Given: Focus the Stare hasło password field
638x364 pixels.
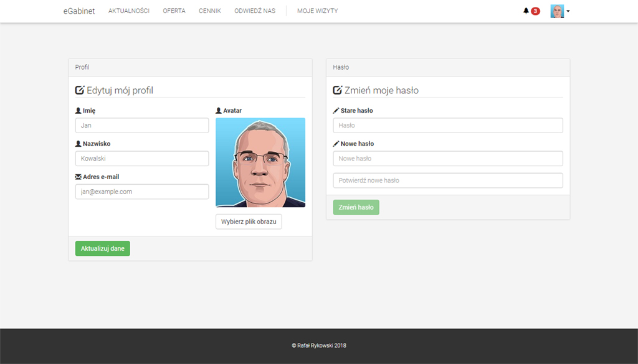Looking at the screenshot, I should pyautogui.click(x=448, y=126).
